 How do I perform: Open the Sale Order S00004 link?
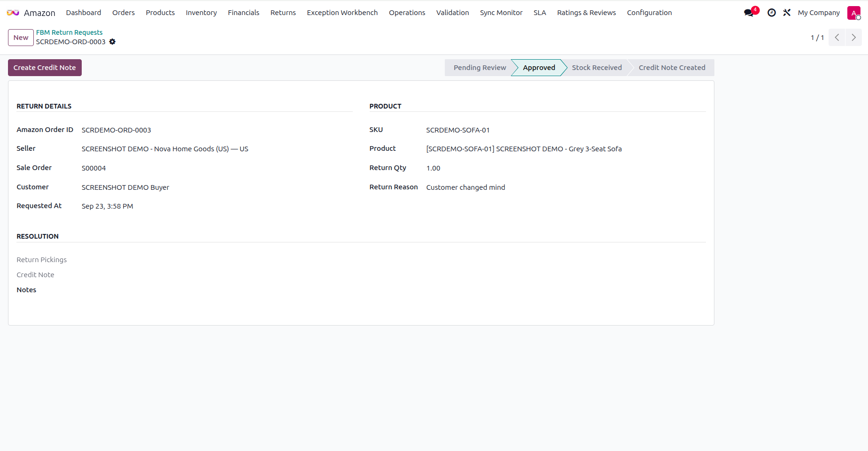pyautogui.click(x=93, y=168)
